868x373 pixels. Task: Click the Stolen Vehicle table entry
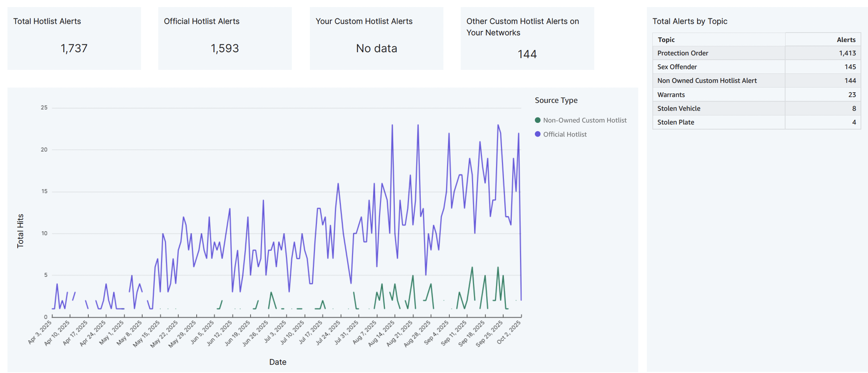[x=719, y=108]
